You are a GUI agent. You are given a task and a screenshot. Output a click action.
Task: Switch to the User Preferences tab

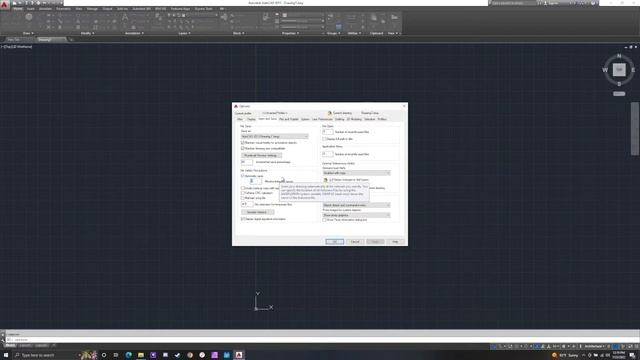[x=322, y=119]
